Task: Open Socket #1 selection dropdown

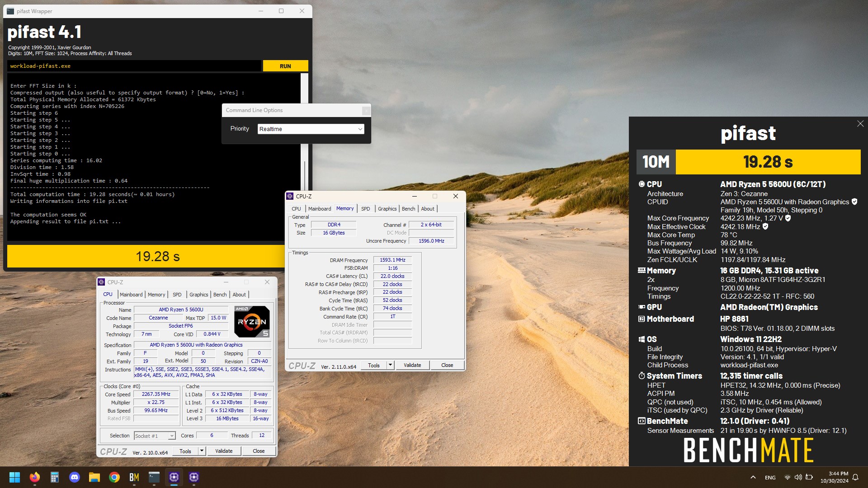Action: click(x=155, y=436)
